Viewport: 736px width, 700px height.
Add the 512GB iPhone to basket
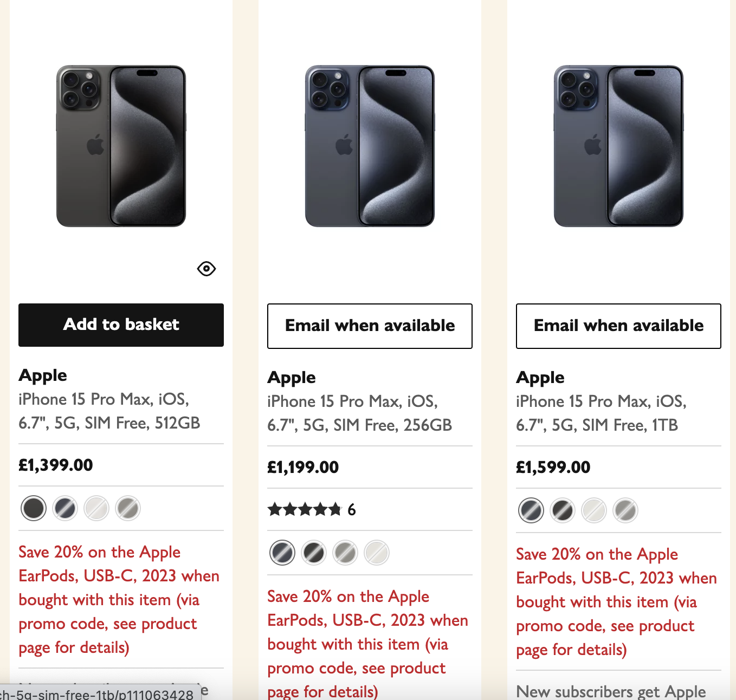pyautogui.click(x=121, y=325)
